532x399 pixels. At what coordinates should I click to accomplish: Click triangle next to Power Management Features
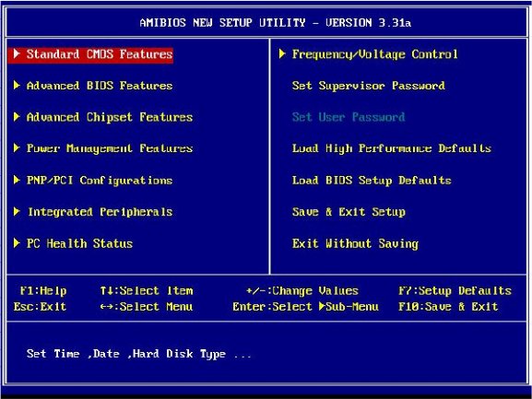(17, 147)
